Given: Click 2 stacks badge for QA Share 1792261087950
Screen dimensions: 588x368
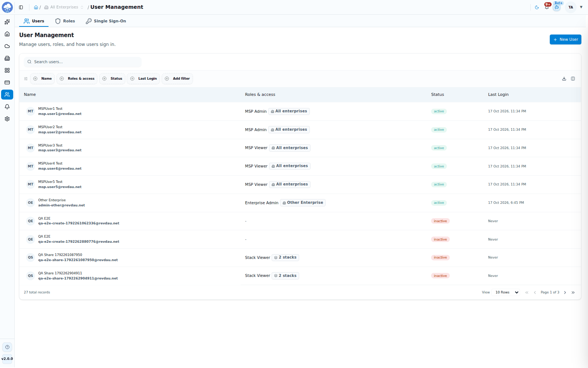Looking at the screenshot, I should click(286, 257).
